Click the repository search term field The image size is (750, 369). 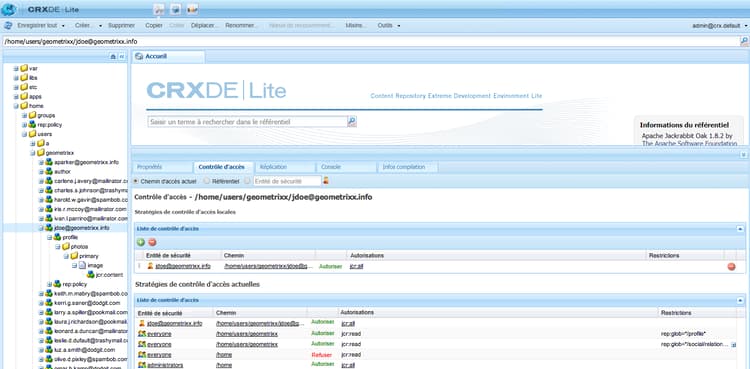(247, 122)
